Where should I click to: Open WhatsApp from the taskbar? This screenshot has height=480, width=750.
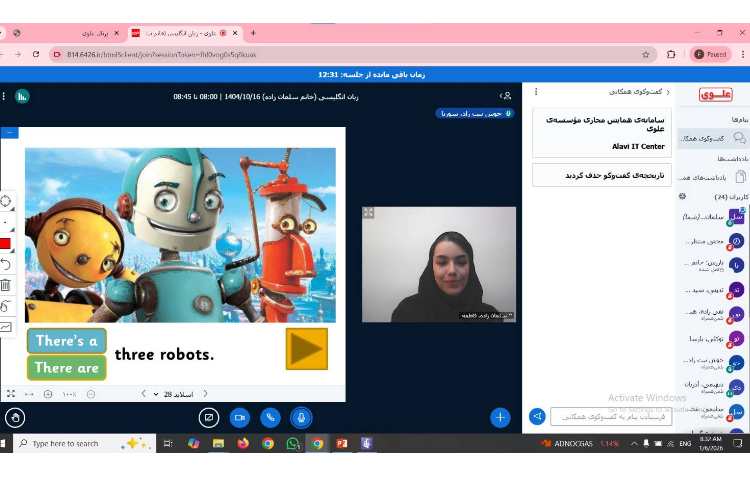[x=293, y=444]
